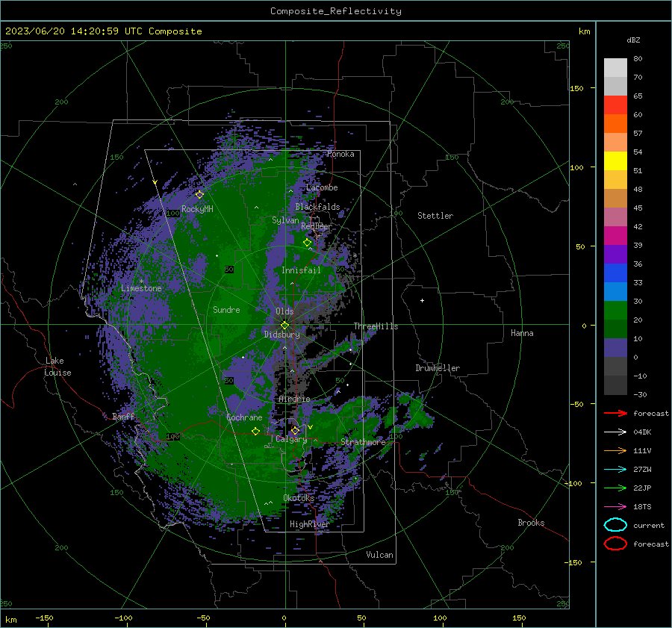This screenshot has height=628, width=672.
Task: Pick the blue 33-36 dBZ swatch
Action: [615, 273]
